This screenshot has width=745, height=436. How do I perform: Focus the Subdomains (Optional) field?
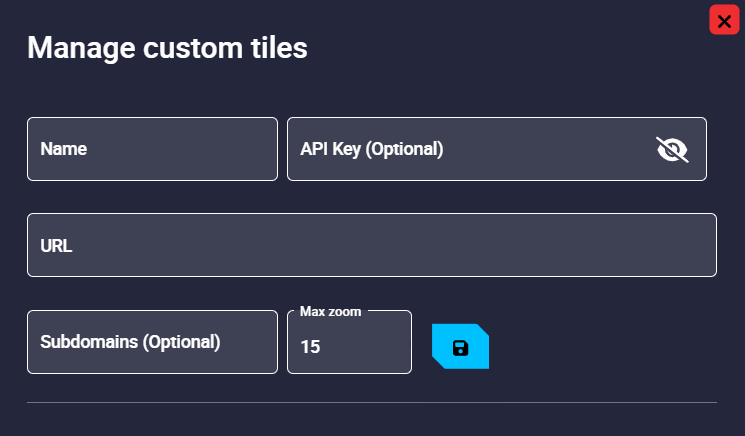point(152,342)
